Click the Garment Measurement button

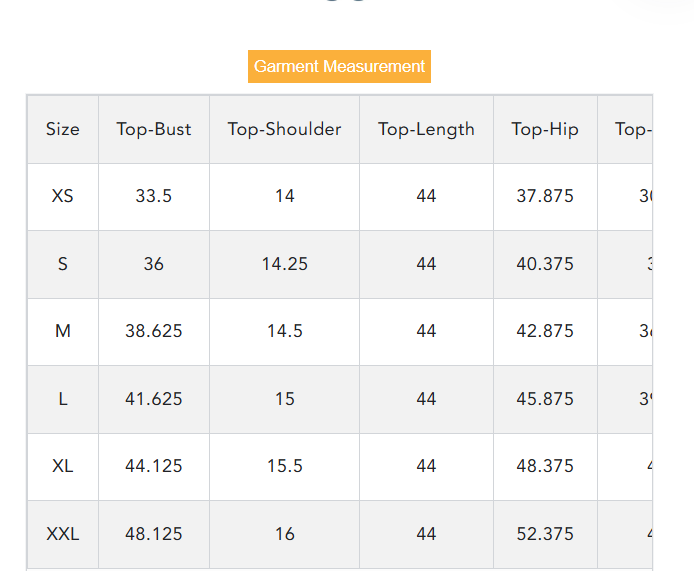tap(339, 67)
